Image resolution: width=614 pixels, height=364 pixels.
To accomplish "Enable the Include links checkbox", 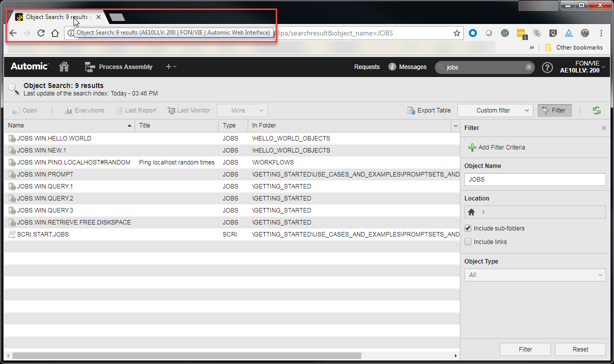I will (468, 241).
